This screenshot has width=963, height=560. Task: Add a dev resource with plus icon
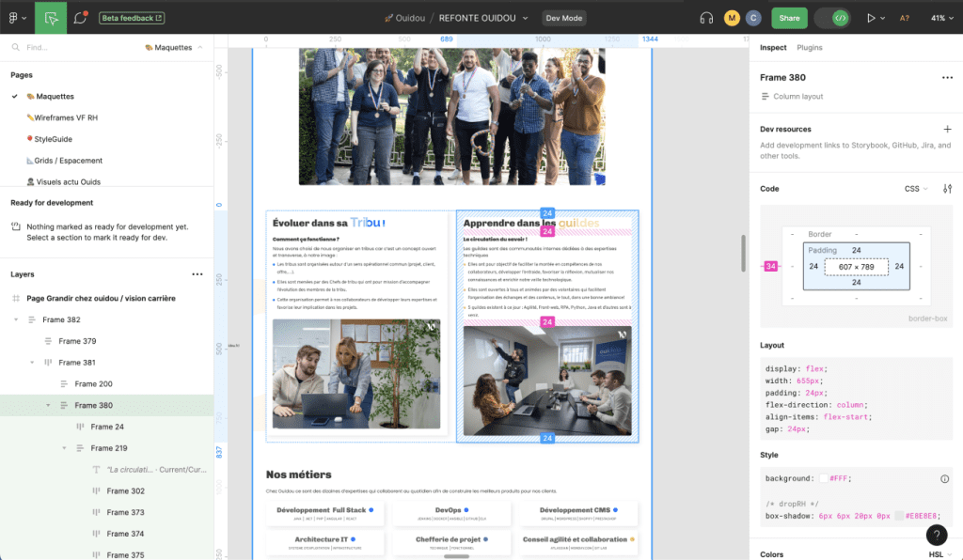pos(947,129)
